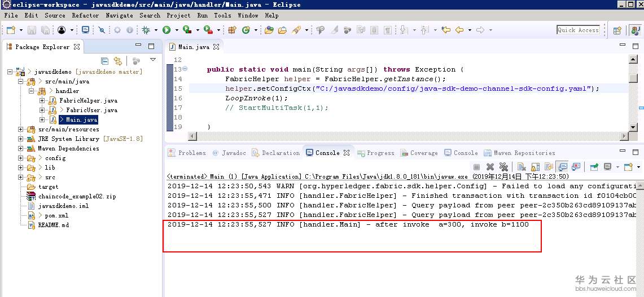Screen dimensions: 644x297
Task: Toggle Mark Occurrences highlighter icon
Action: pyautogui.click(x=335, y=30)
